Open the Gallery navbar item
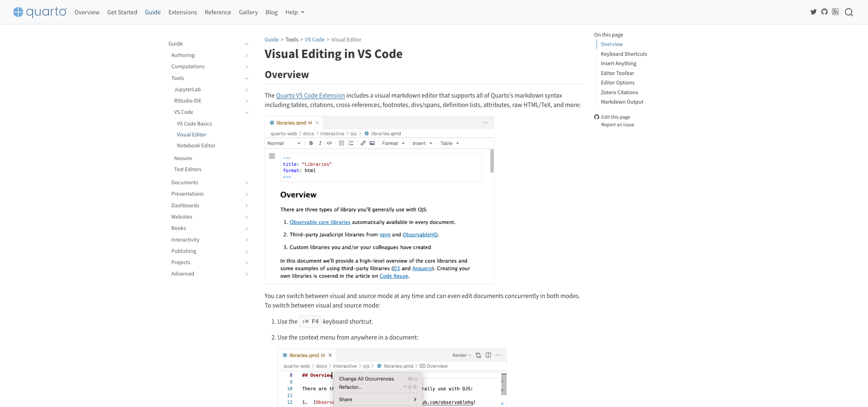 [x=248, y=12]
